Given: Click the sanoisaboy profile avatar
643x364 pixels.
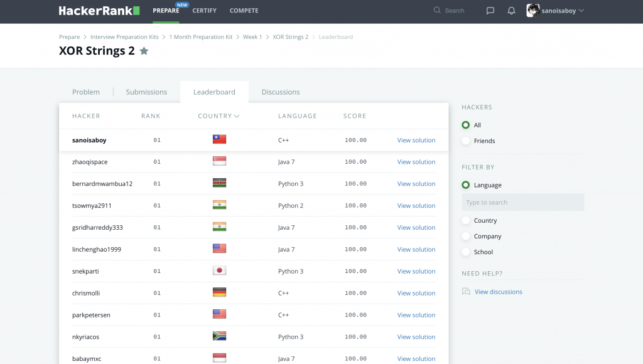Looking at the screenshot, I should click(532, 11).
